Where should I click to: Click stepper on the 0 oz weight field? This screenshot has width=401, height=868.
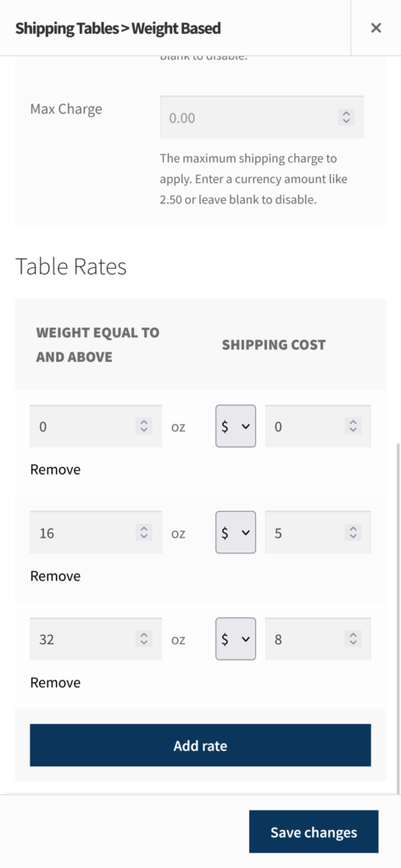click(144, 426)
